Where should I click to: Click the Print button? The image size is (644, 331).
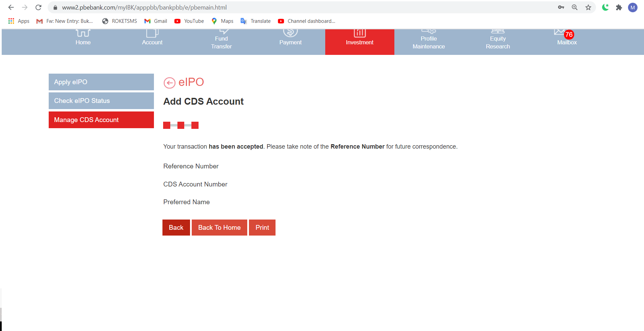(x=262, y=228)
